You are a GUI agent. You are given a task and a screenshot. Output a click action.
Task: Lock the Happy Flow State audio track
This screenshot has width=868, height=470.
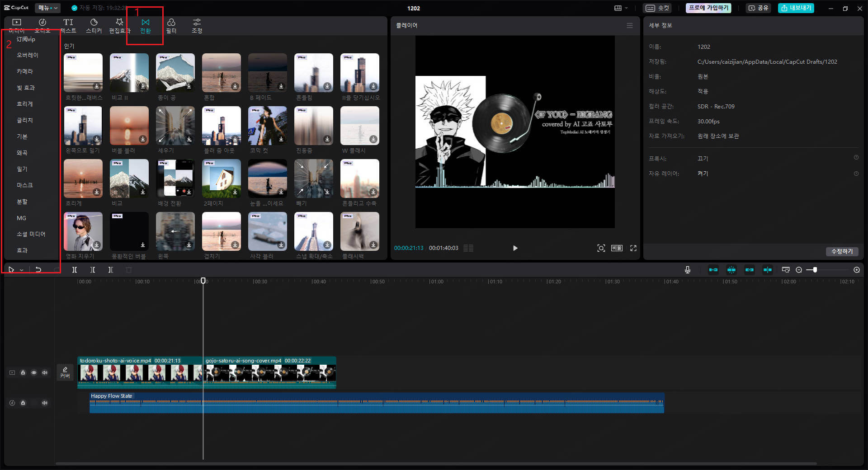(x=23, y=403)
